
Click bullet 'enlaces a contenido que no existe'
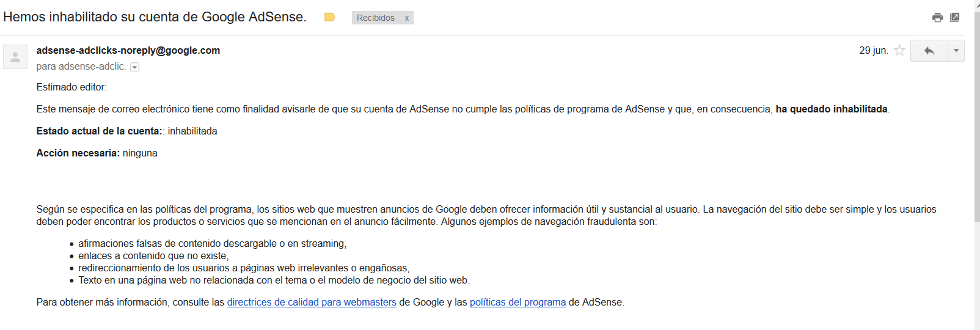(153, 255)
